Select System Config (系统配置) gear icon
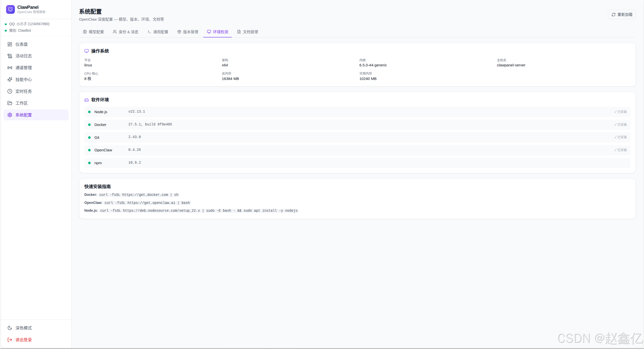The image size is (644, 349). click(10, 115)
